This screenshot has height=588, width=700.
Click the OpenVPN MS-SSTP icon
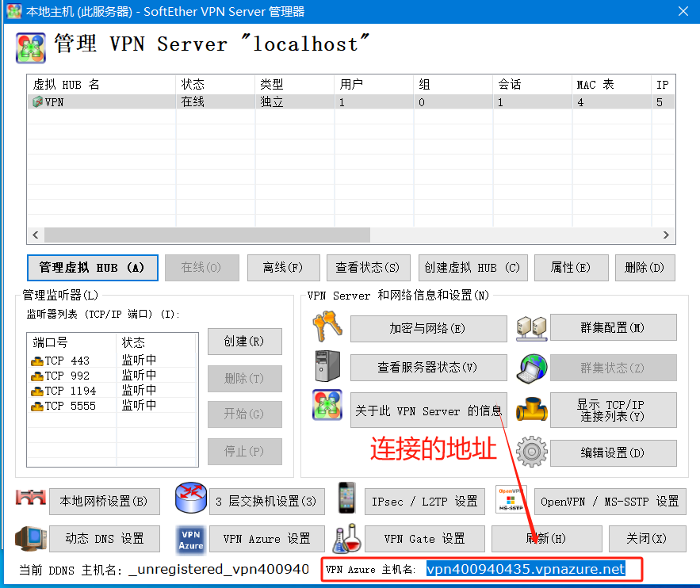[511, 499]
